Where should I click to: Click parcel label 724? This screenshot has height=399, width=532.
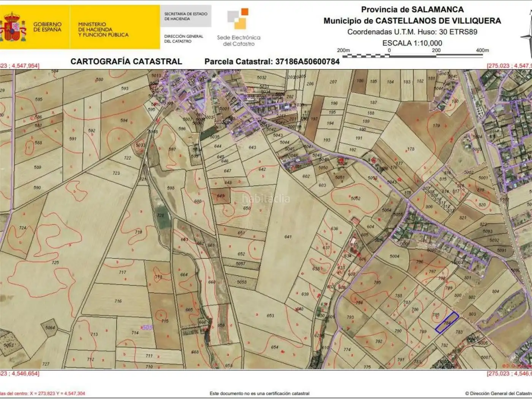[x=23, y=228]
